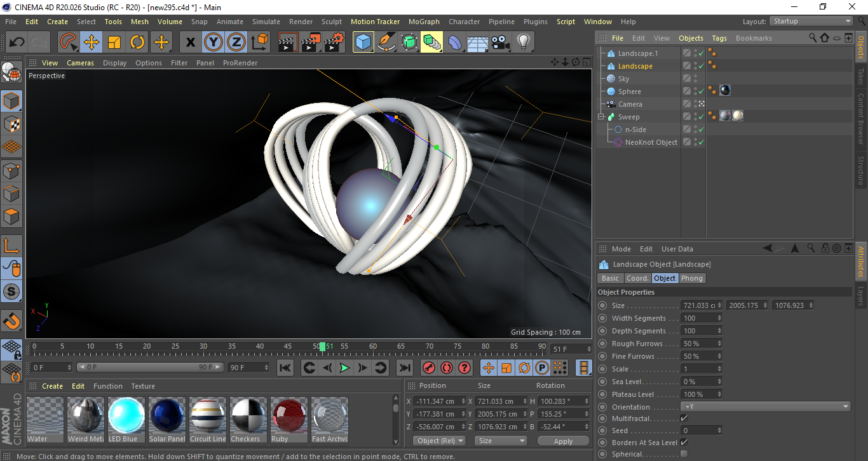Toggle Autokeying button
Viewport: 868px width, 461px height.
tap(447, 368)
